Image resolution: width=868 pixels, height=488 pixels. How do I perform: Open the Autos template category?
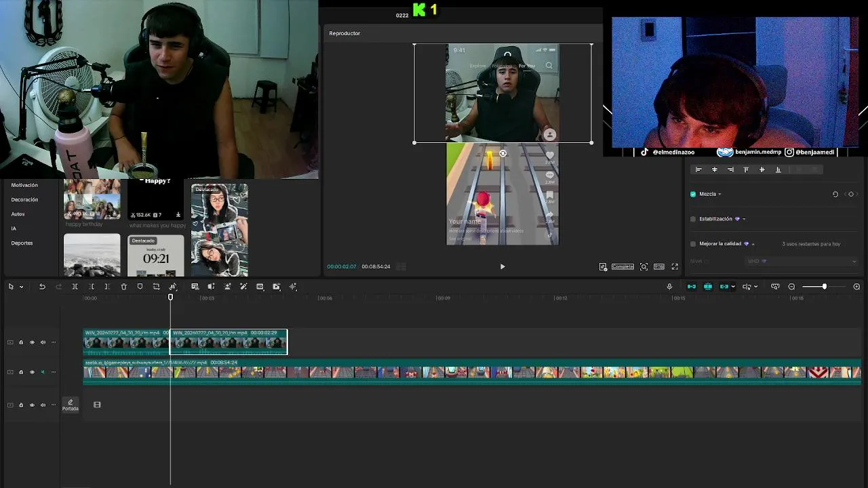[18, 214]
